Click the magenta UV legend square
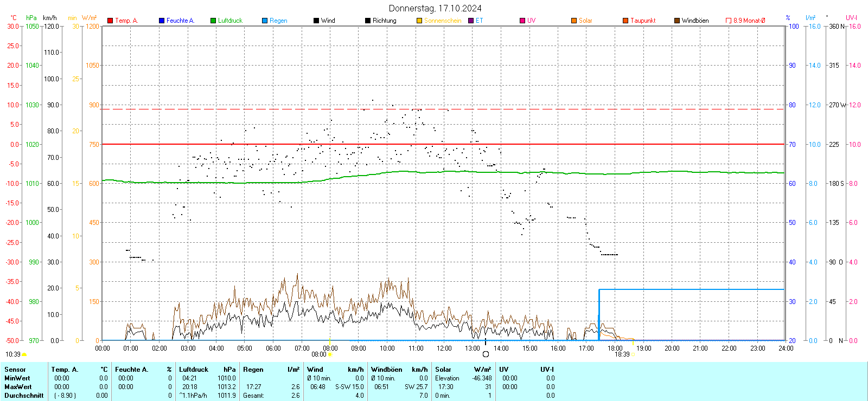Screen dimensions: 868x401 point(522,21)
